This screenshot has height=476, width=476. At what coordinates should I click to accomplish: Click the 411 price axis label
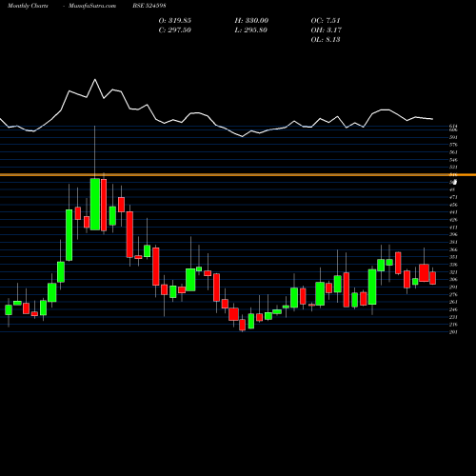tap(453, 228)
